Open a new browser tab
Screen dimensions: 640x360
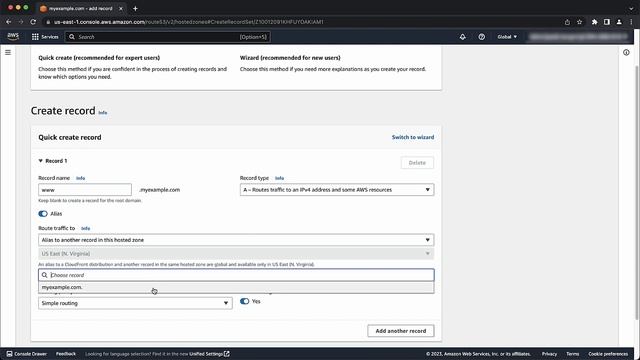coord(135,8)
